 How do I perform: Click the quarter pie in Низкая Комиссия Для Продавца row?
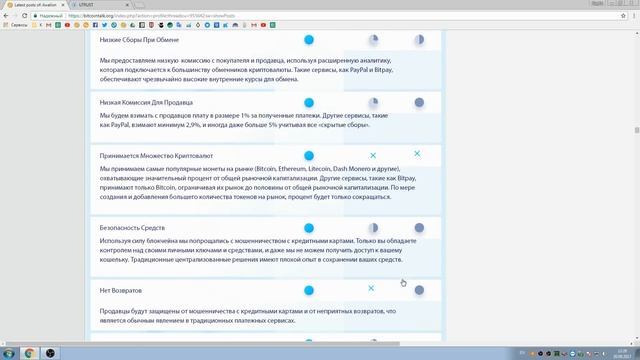click(373, 102)
